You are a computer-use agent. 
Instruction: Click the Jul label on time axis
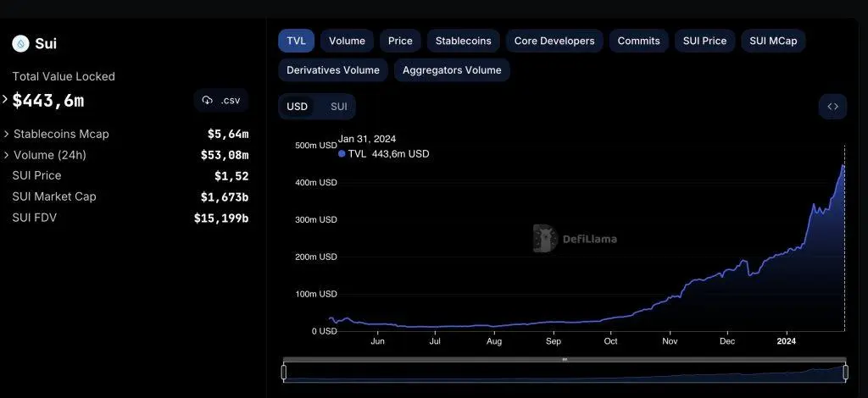(x=435, y=341)
